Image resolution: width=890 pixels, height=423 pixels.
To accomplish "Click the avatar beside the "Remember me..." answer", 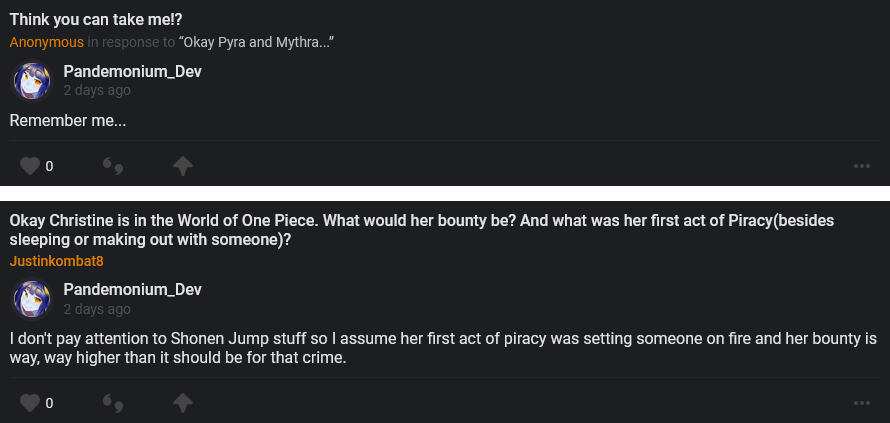I will (x=31, y=81).
